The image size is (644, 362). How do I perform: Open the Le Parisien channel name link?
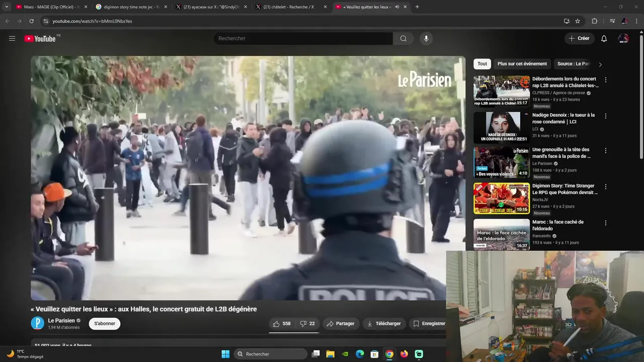click(x=61, y=321)
